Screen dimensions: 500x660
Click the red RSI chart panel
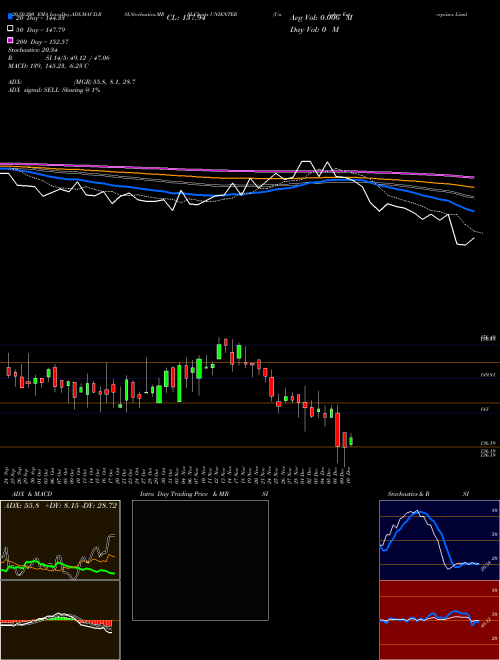pyautogui.click(x=439, y=620)
